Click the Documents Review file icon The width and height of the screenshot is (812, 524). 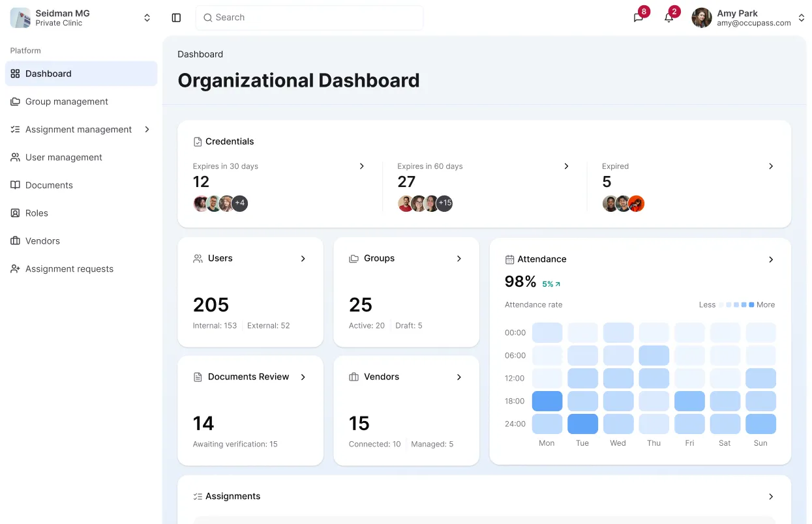[198, 377]
